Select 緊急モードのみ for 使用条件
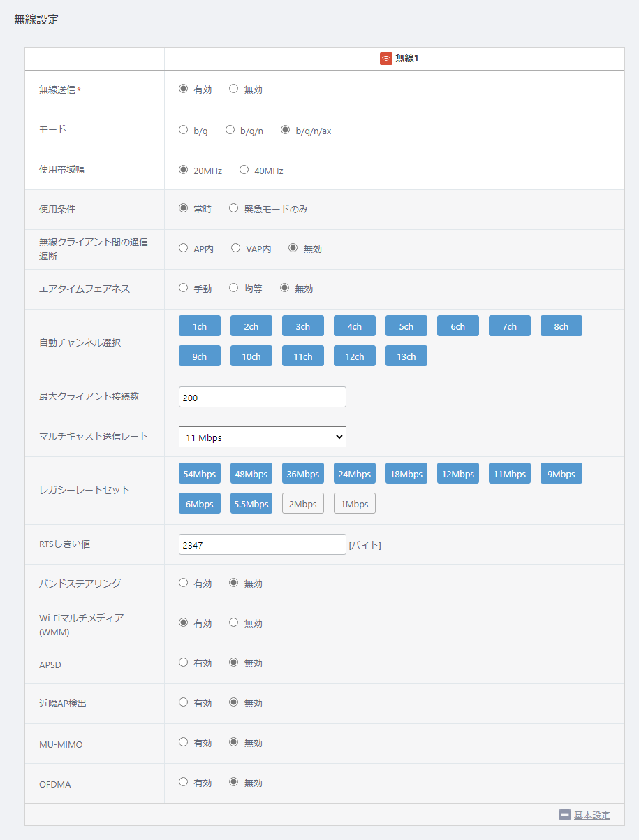This screenshot has height=840, width=639. pos(234,208)
